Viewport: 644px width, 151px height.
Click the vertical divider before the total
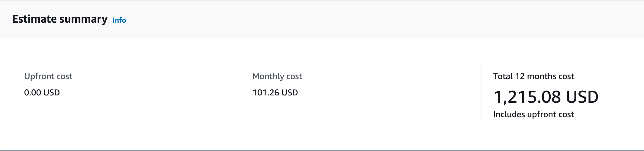481,94
